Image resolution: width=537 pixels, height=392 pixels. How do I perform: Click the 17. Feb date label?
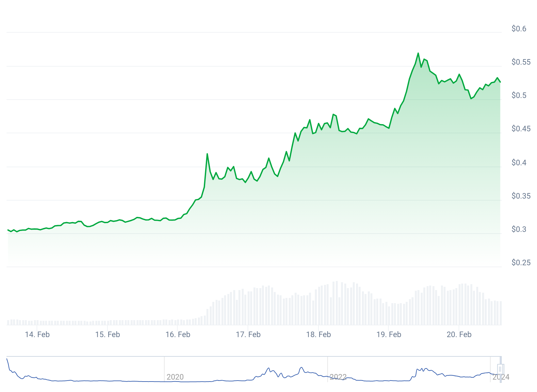pyautogui.click(x=248, y=335)
